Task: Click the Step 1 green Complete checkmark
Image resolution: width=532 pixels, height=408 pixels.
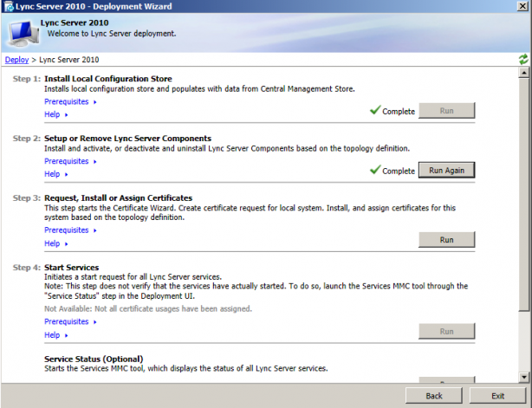Action: [375, 110]
